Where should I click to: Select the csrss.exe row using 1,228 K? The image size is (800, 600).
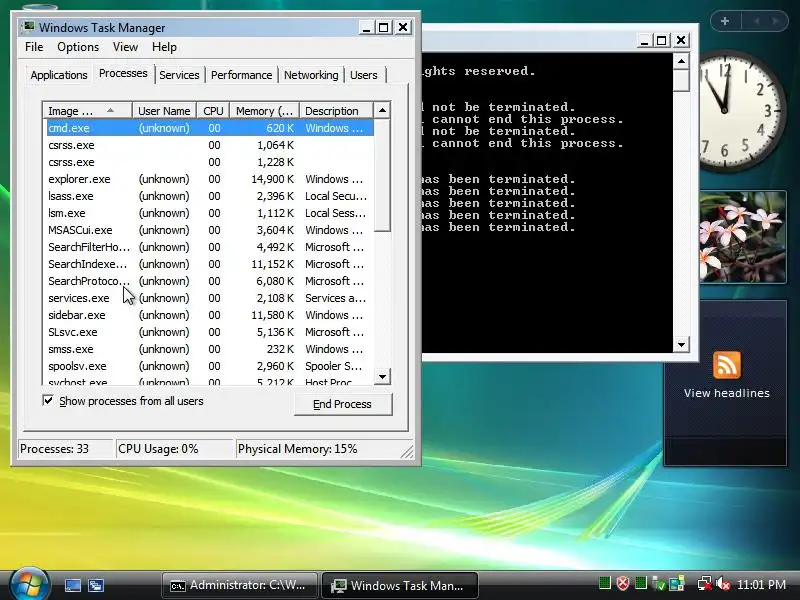[x=210, y=162]
